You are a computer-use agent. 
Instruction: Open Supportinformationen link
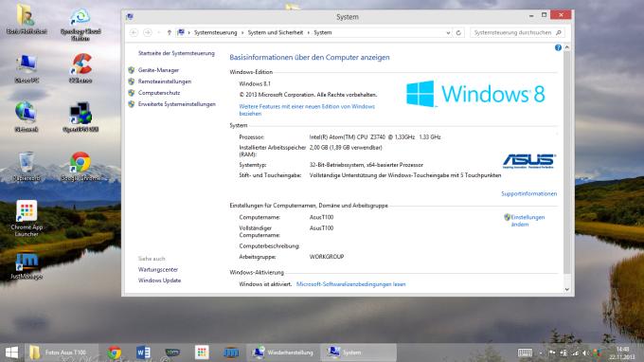[x=529, y=193]
